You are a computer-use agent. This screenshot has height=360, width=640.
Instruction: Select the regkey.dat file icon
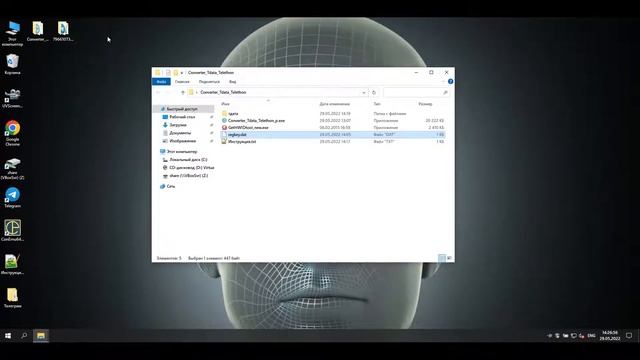pyautogui.click(x=224, y=134)
